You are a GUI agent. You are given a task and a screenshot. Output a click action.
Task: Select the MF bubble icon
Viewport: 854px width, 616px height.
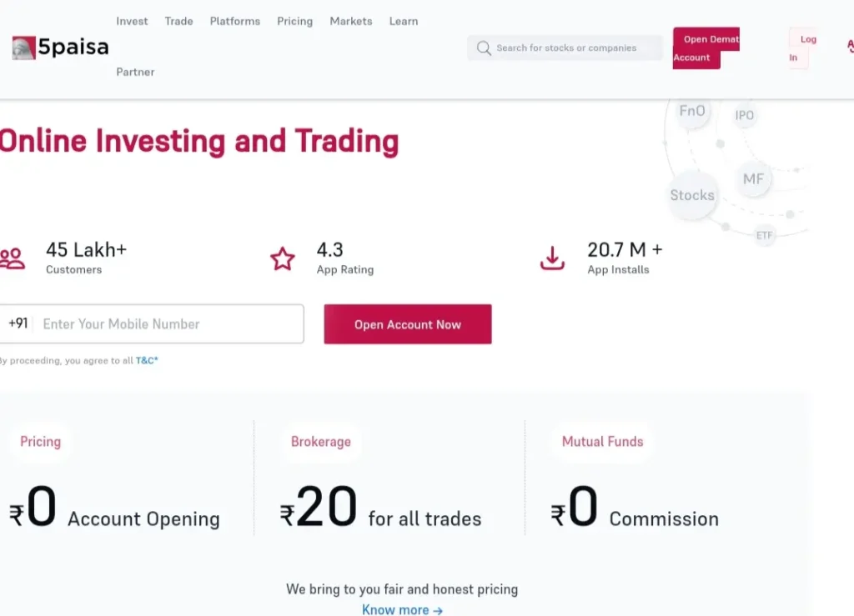coord(753,179)
